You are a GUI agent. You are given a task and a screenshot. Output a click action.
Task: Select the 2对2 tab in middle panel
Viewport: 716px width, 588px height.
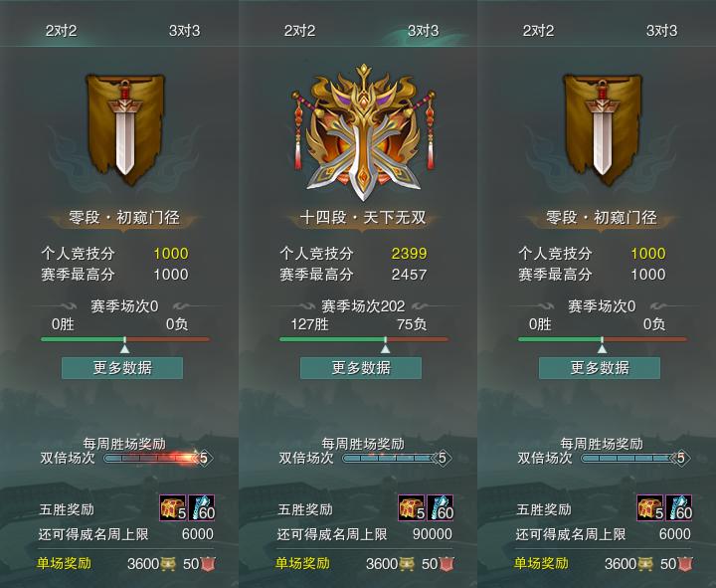[299, 31]
